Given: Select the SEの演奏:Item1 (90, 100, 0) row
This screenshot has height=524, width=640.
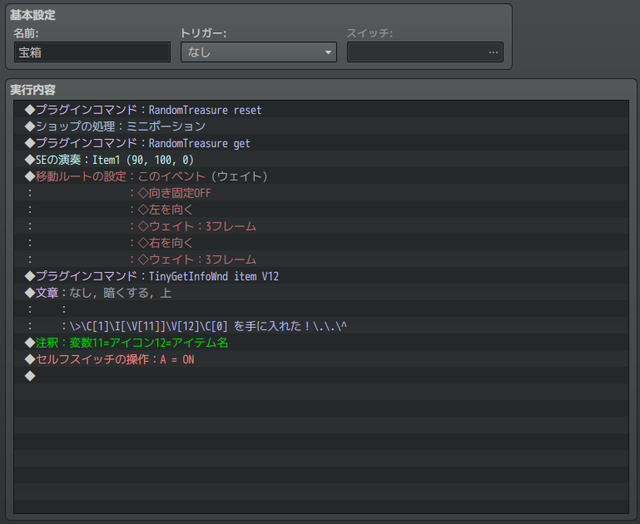Looking at the screenshot, I should coord(321,160).
